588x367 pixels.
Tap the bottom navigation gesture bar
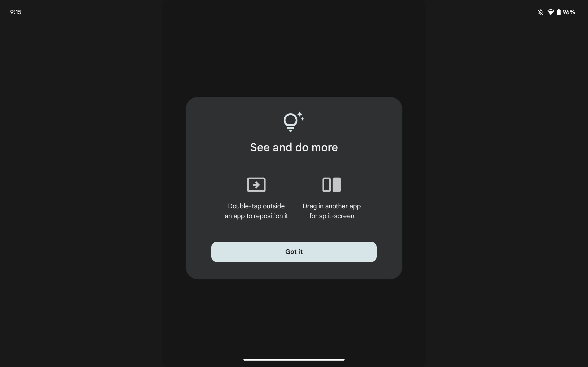(x=294, y=360)
